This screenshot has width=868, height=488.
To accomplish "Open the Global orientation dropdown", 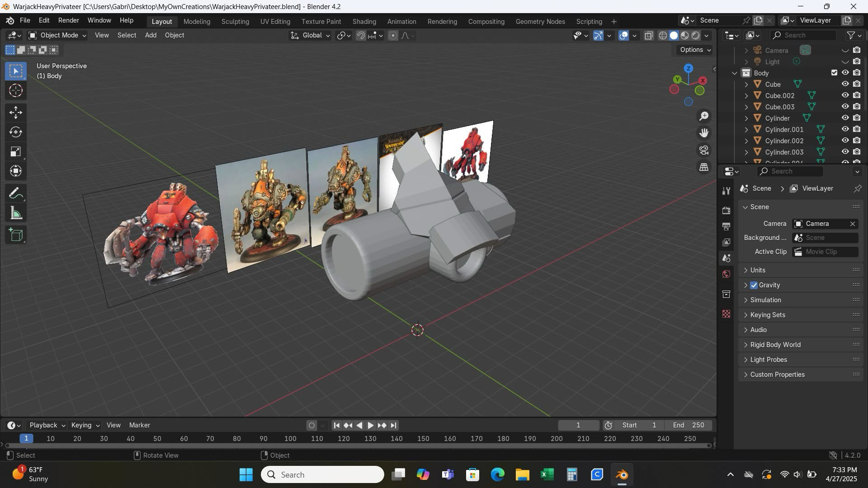I will (x=310, y=35).
